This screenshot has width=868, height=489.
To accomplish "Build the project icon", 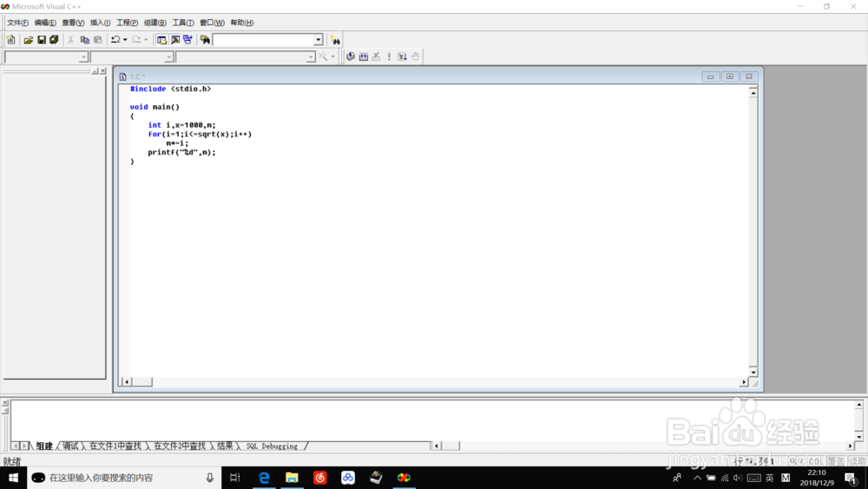I will 363,56.
